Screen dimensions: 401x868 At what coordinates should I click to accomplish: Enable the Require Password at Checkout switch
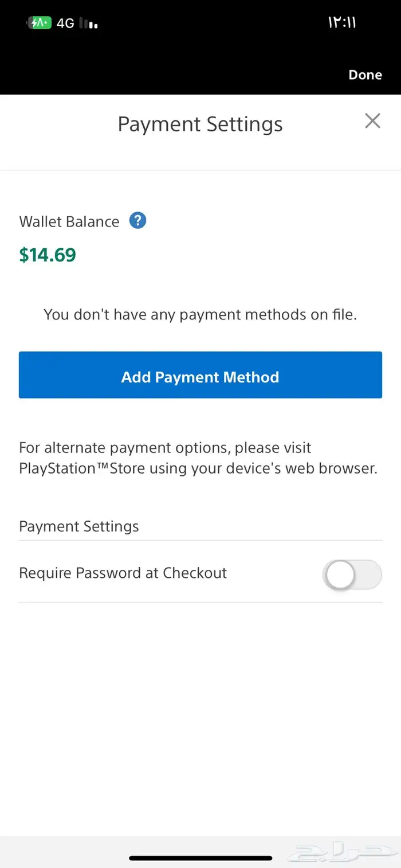click(352, 574)
